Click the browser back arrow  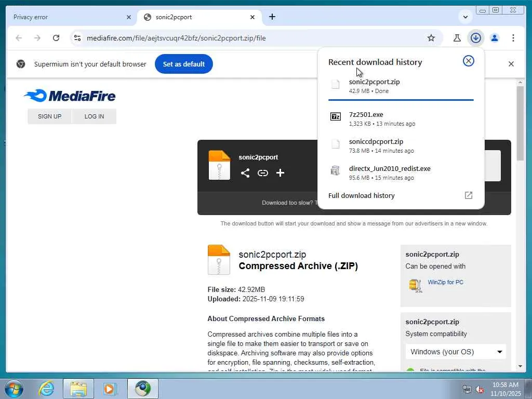coord(19,38)
